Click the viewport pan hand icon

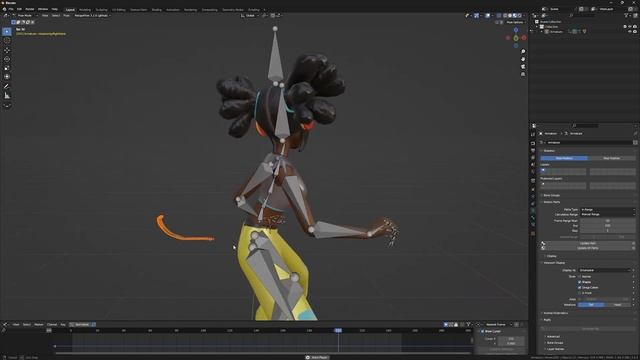tap(523, 59)
